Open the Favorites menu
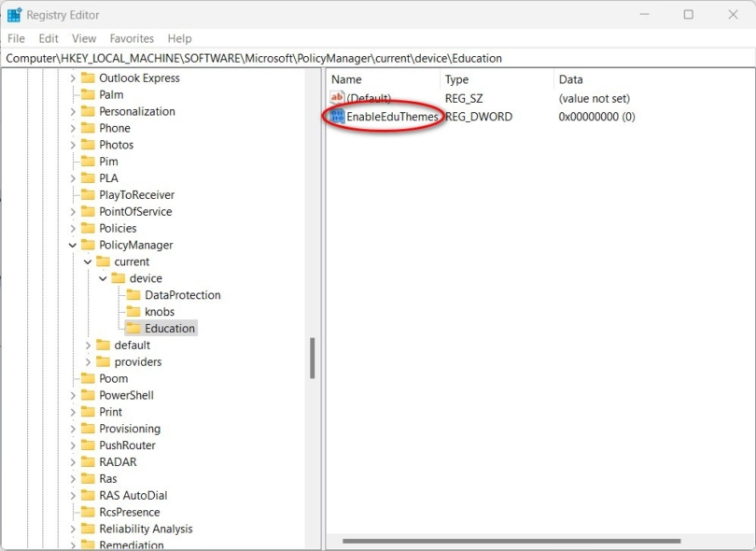Image resolution: width=756 pixels, height=551 pixels. point(132,38)
